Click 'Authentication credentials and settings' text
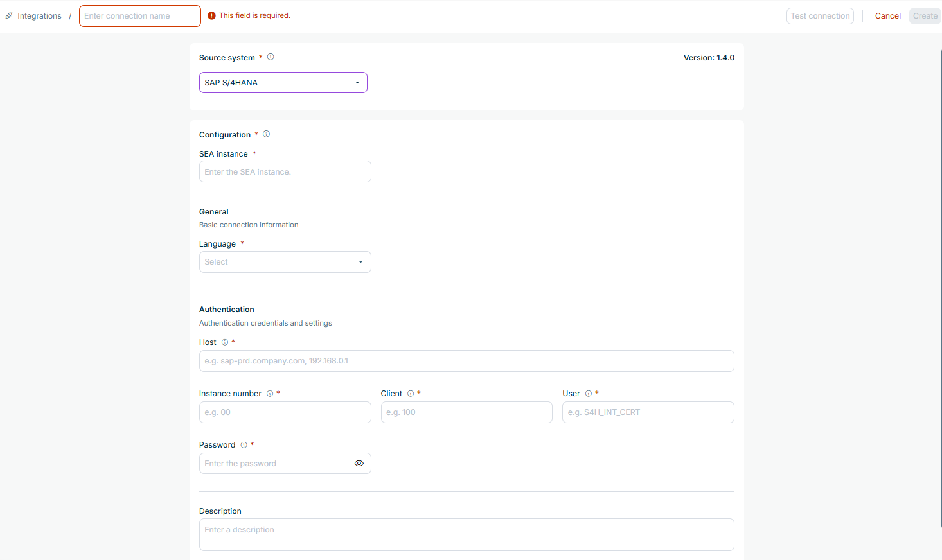Screen dimensions: 942x560 (265, 323)
